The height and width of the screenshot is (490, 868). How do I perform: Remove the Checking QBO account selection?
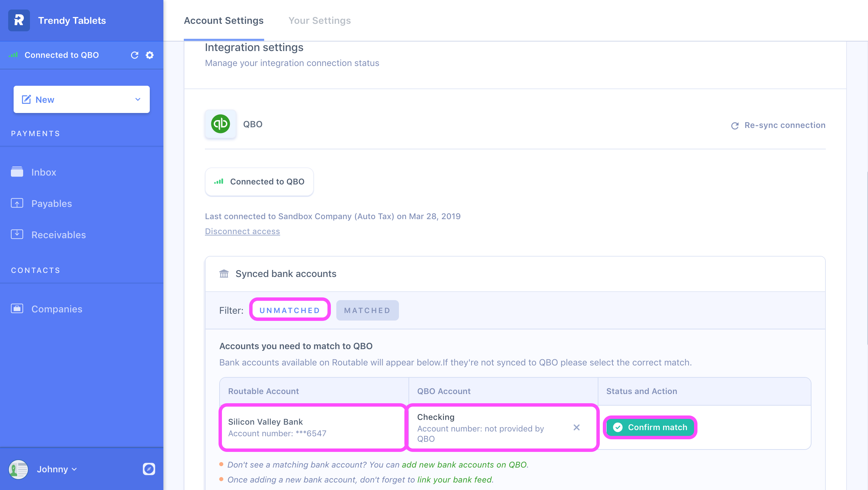(x=576, y=427)
